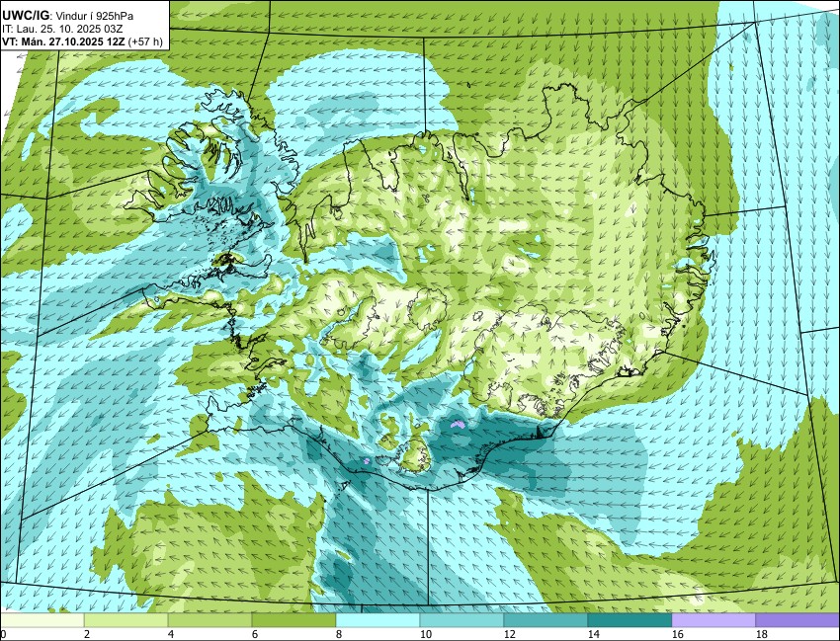840x641 pixels.
Task: Click the legend value '12'
Action: click(x=510, y=634)
